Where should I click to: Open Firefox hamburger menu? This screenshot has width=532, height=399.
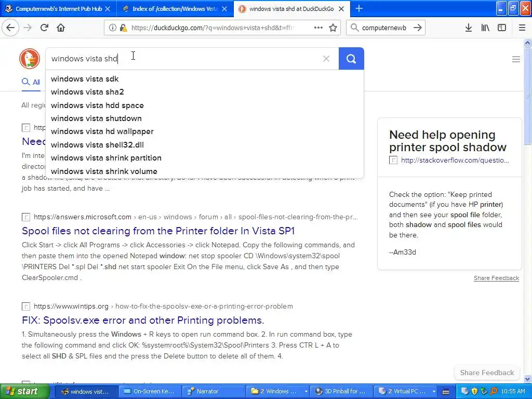[x=522, y=28]
